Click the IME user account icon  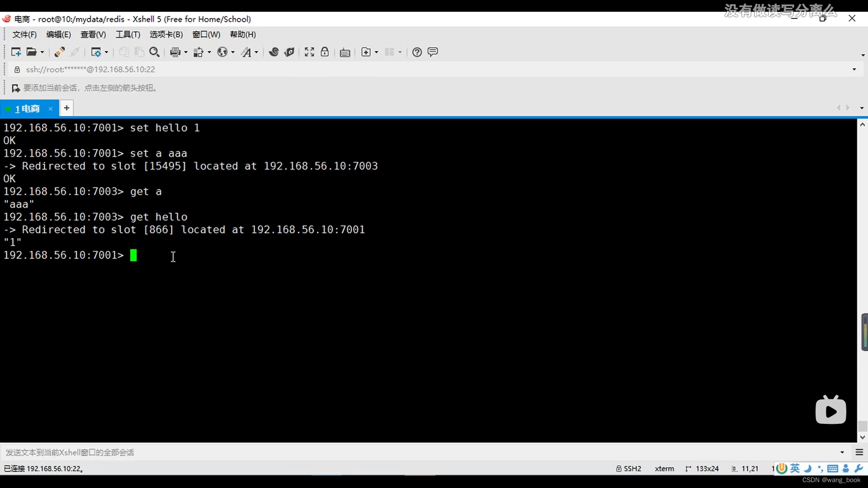coord(846,469)
